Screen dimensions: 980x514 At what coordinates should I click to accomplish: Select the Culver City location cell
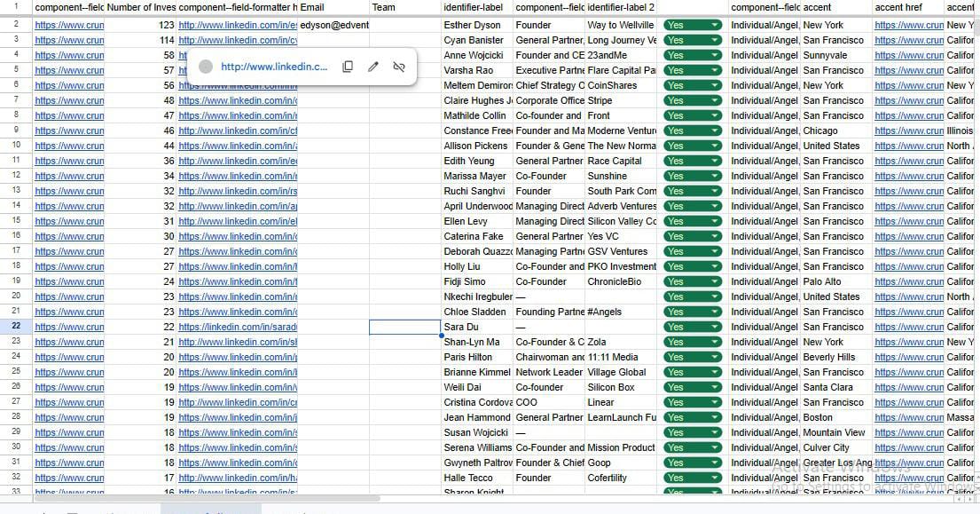pos(836,447)
